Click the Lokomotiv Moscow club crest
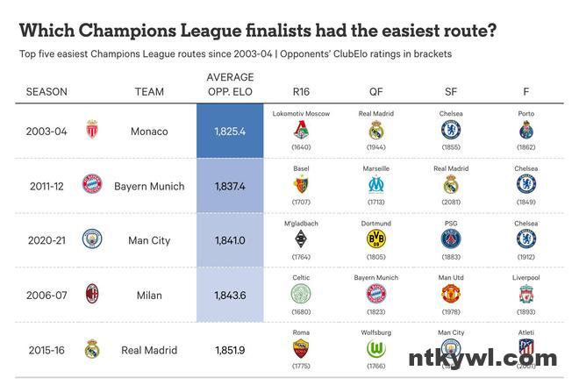The image size is (579, 392). 301,130
